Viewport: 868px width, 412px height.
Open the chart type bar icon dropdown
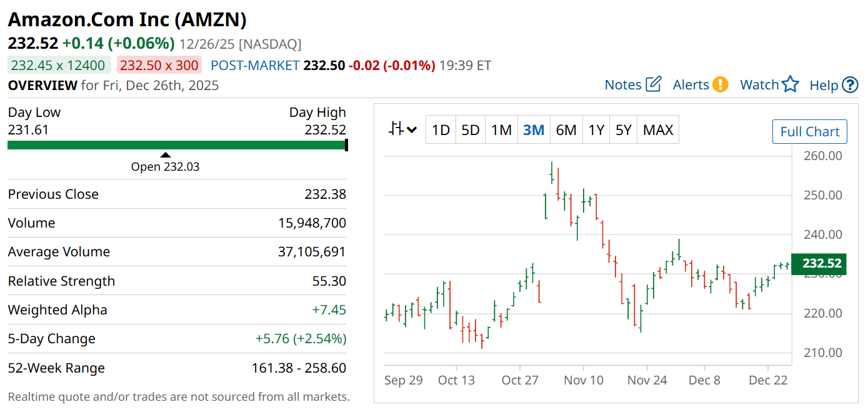[x=403, y=129]
